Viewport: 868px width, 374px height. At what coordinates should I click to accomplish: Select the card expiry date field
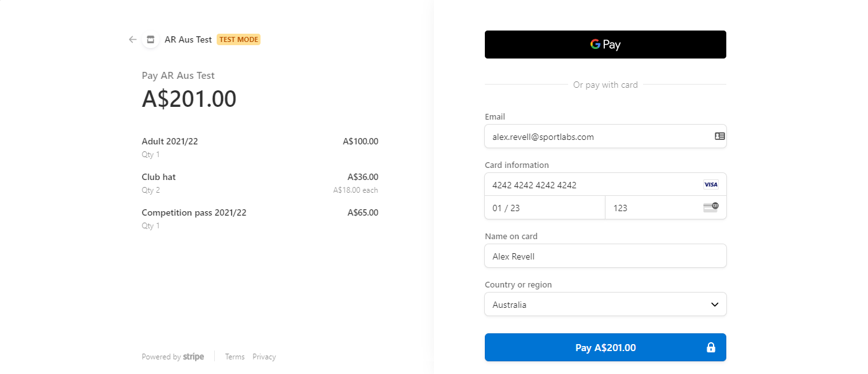(545, 207)
